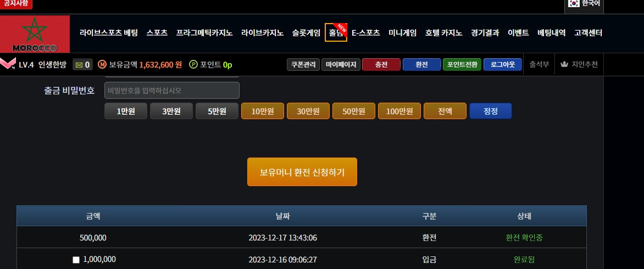
Task: Click the crown icon beside 지인추천
Action: tap(564, 65)
